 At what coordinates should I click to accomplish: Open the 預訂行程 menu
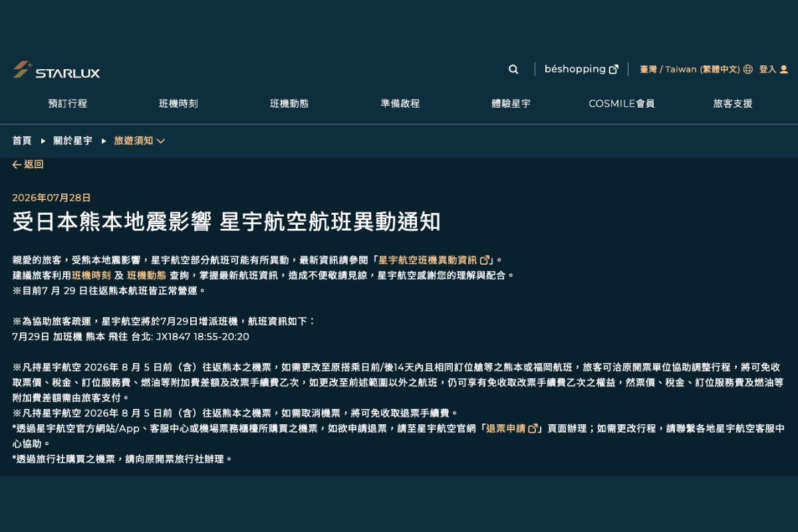pos(68,104)
